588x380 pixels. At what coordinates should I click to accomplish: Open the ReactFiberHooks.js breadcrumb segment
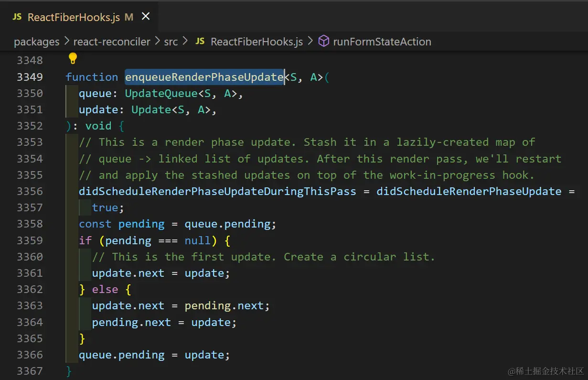(257, 42)
